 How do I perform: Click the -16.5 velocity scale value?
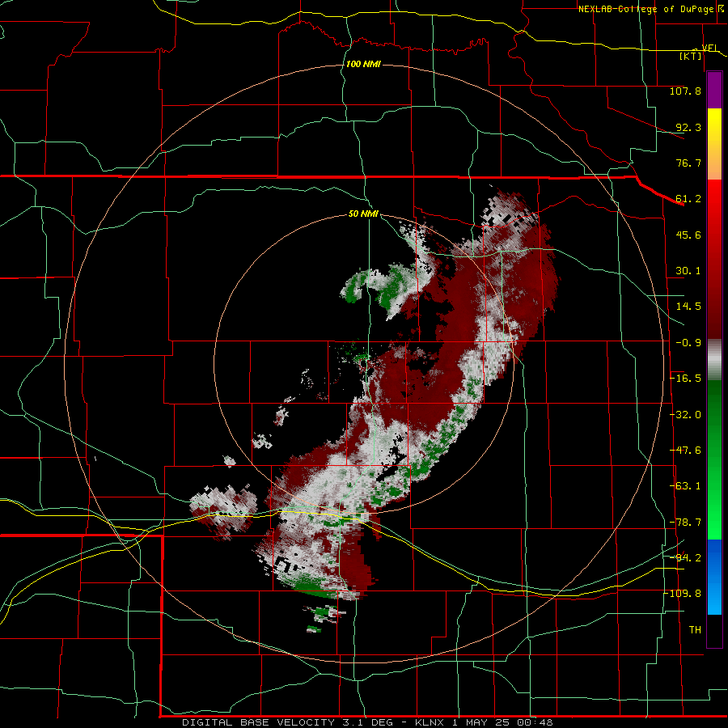pyautogui.click(x=686, y=379)
